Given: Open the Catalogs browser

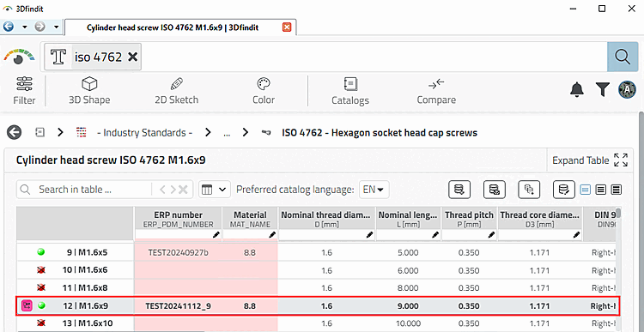Looking at the screenshot, I should coord(350,91).
